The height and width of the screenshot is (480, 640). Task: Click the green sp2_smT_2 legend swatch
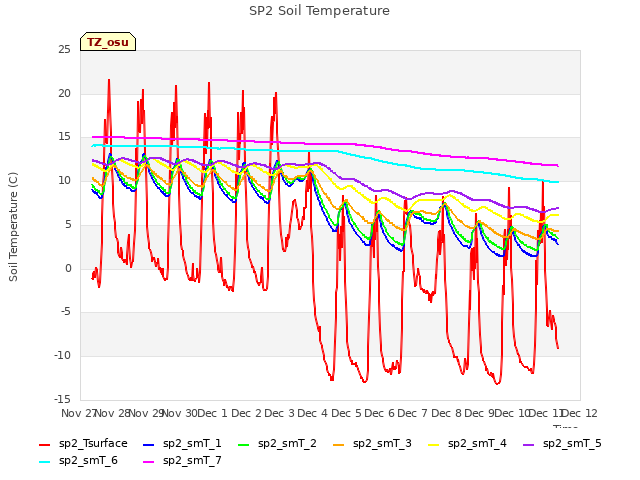[x=244, y=445]
